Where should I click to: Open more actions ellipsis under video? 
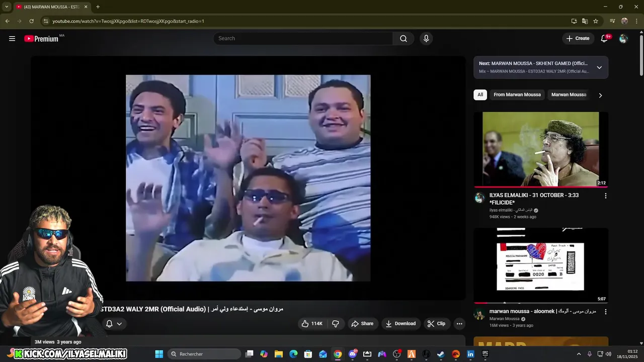coord(459,323)
